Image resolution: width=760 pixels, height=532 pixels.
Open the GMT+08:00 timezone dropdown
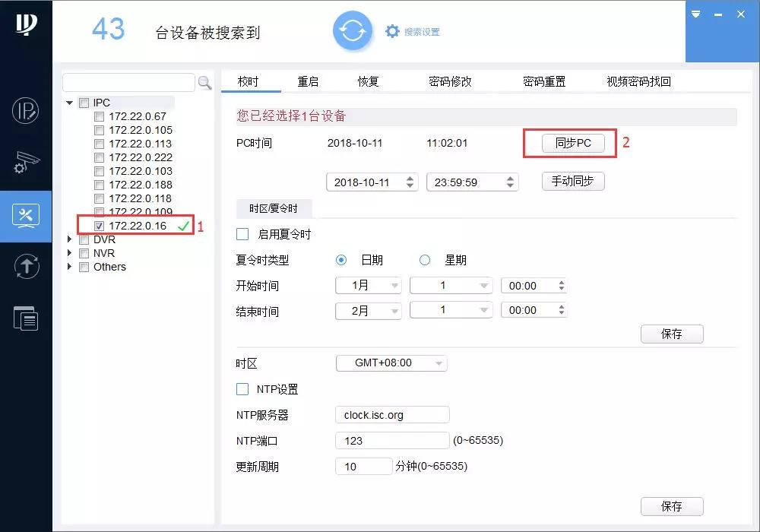click(391, 363)
